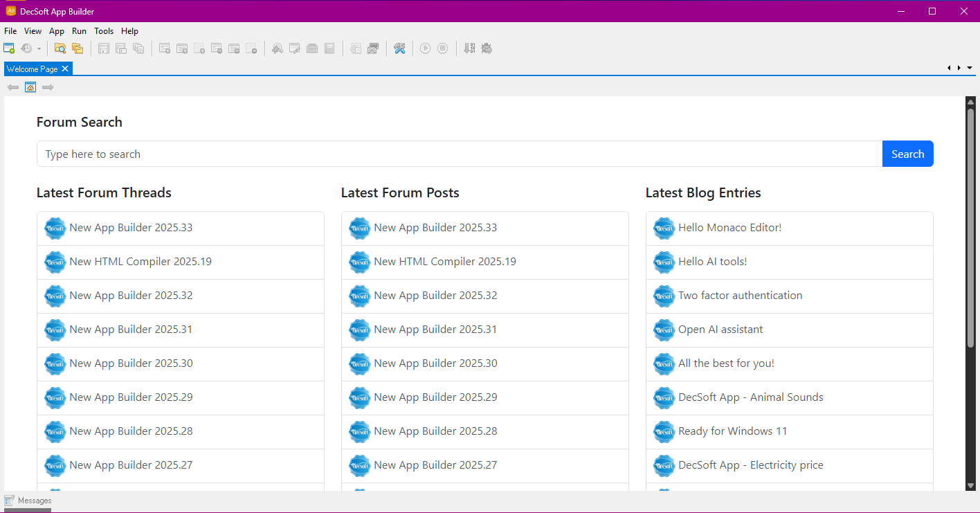The height and width of the screenshot is (513, 980).
Task: Click the double-folder open samples icon
Action: (x=78, y=48)
